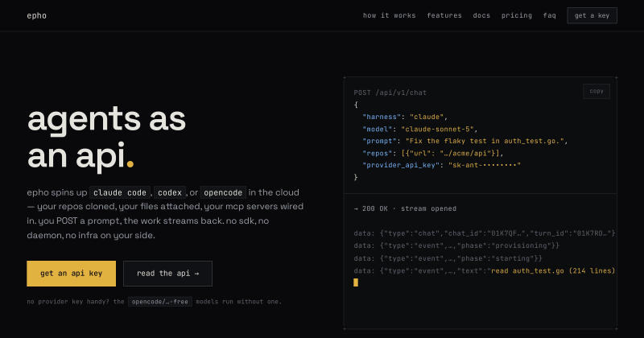Screen dimensions: 644x338
Task: Open 'read the api →' button
Action: pos(167,274)
